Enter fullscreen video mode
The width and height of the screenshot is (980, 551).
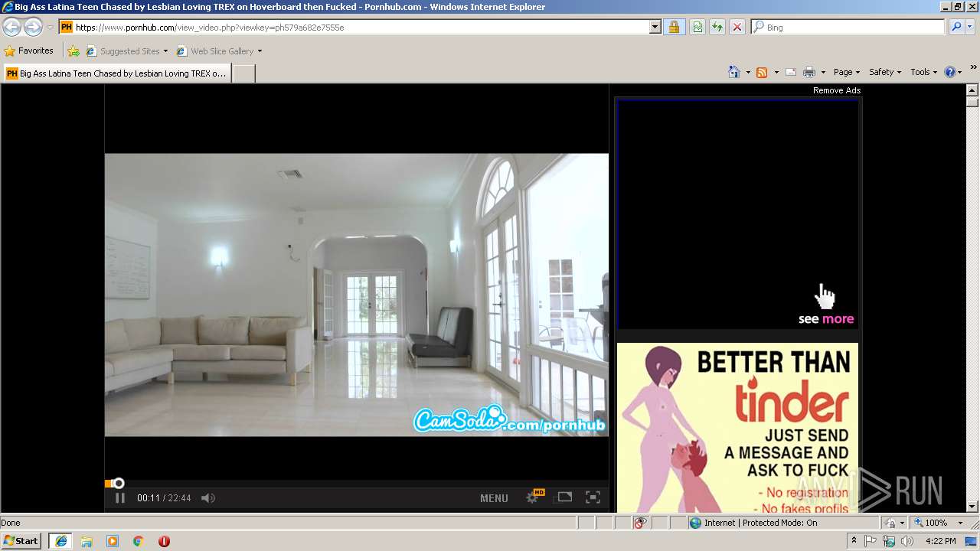pyautogui.click(x=593, y=497)
